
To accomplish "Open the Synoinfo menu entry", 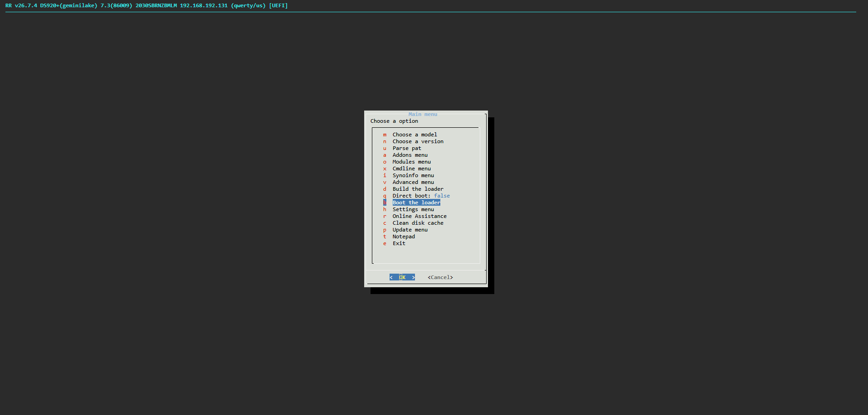I will pyautogui.click(x=413, y=175).
